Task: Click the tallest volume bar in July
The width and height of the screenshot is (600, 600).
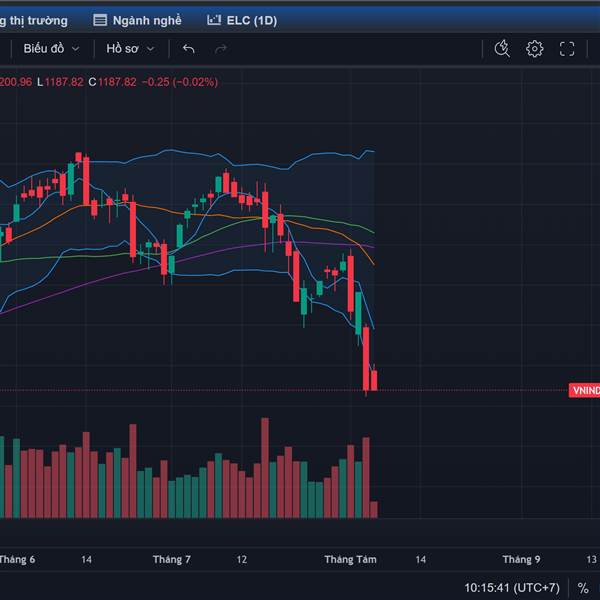Action: click(x=265, y=468)
